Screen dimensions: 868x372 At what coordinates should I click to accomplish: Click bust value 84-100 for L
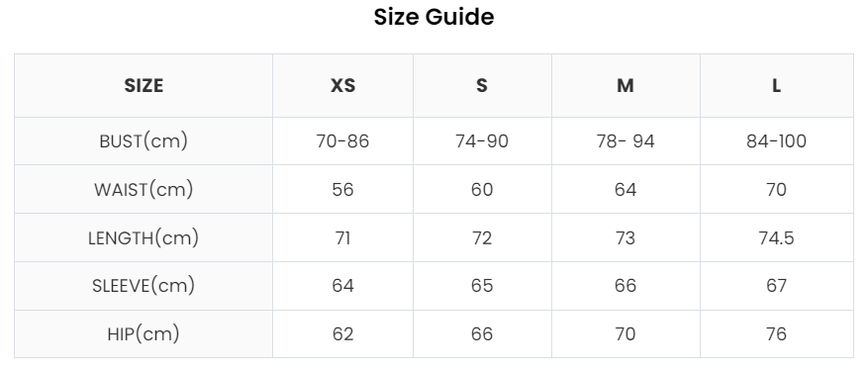coord(776,141)
